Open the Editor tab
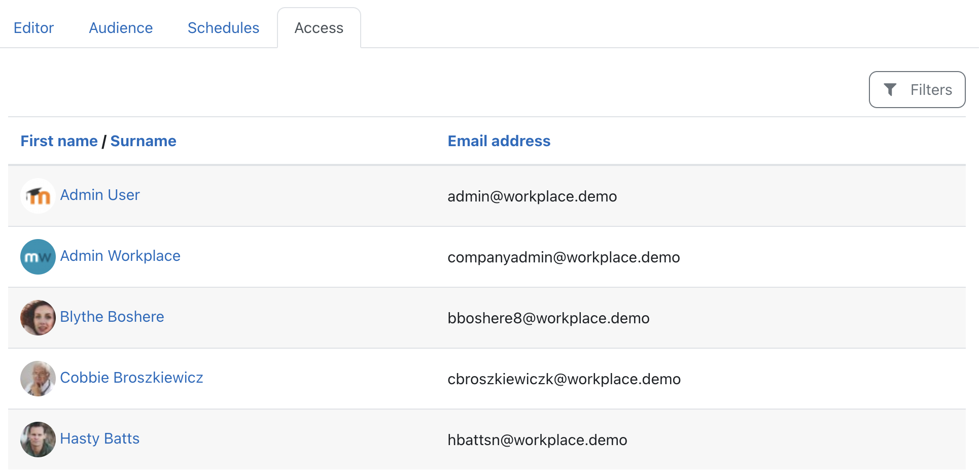Viewport: 980px width, 472px height. tap(33, 28)
